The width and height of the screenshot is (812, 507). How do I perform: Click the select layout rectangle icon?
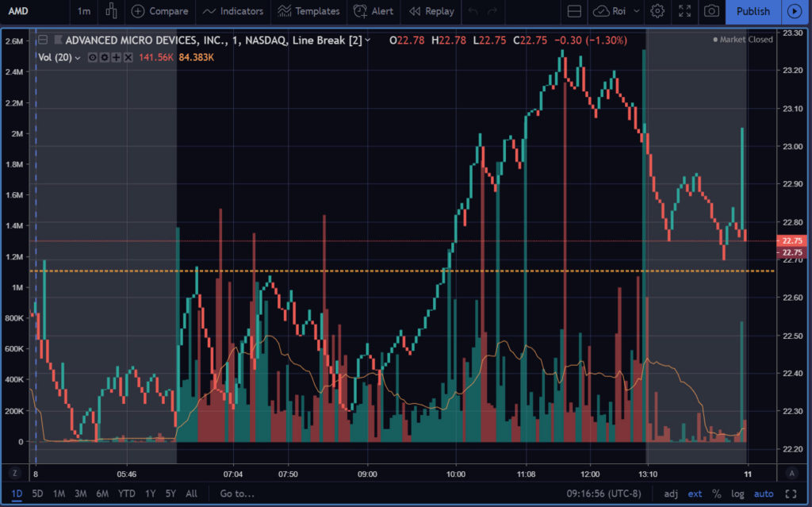click(575, 11)
